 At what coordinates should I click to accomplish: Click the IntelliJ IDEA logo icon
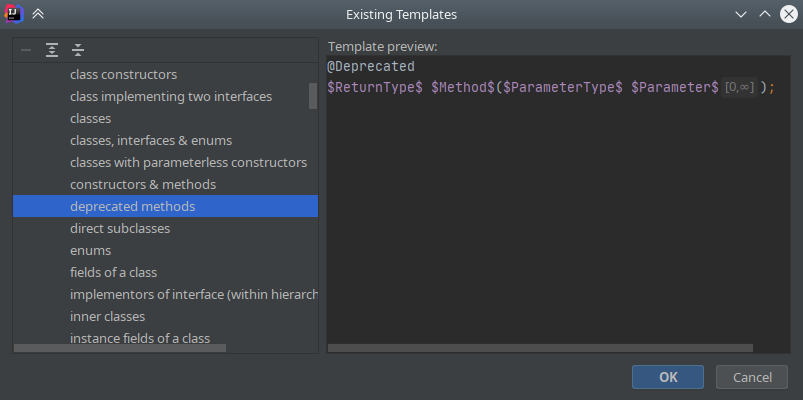13,14
